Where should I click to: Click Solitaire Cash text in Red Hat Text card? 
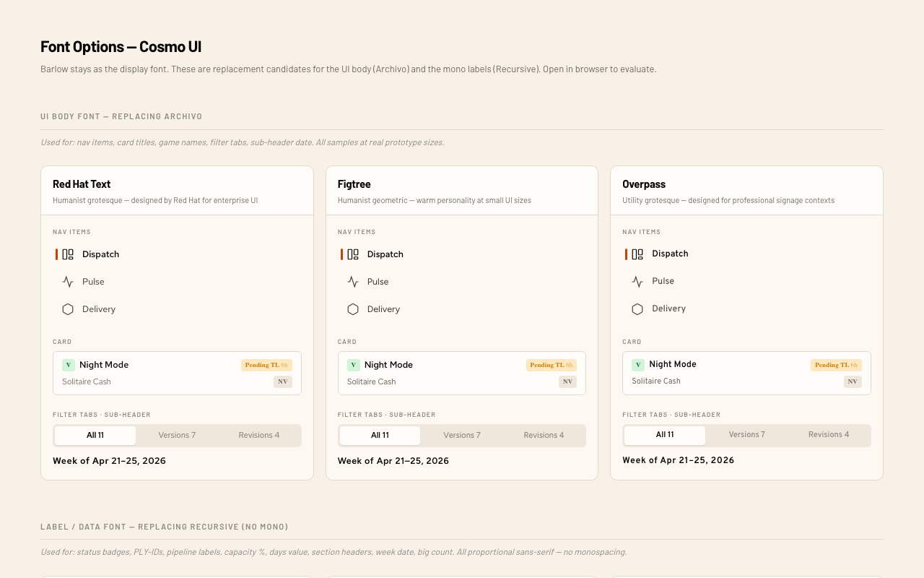pos(87,381)
